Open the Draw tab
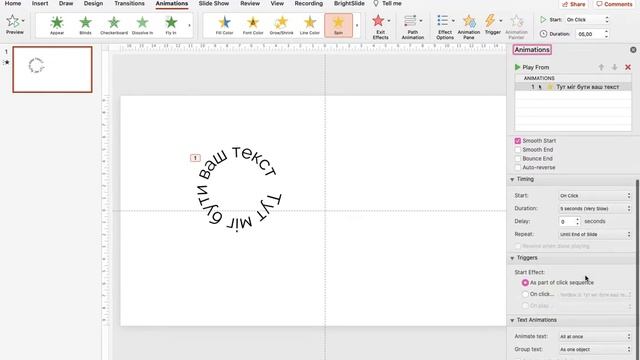This screenshot has width=640, height=360. click(x=66, y=3)
